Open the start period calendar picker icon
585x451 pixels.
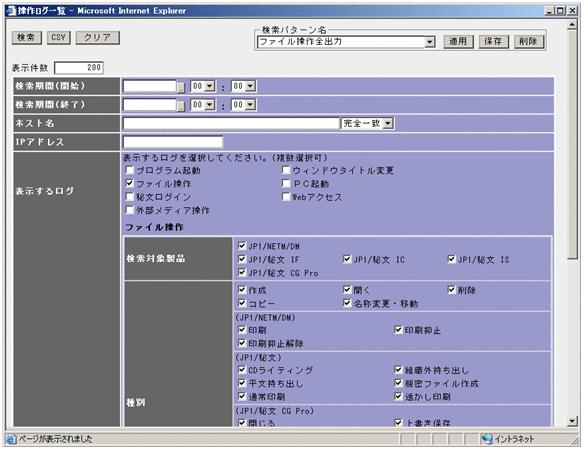pyautogui.click(x=181, y=87)
